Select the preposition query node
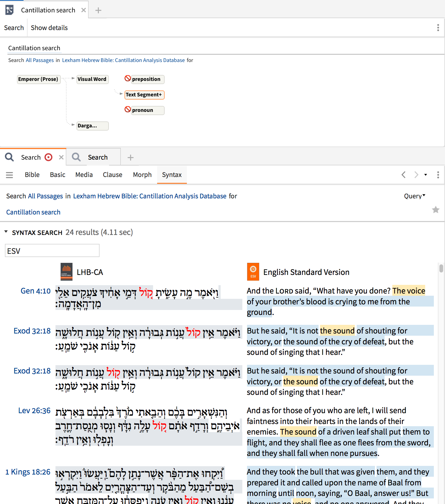Screen dimensions: 445x504 [148, 79]
